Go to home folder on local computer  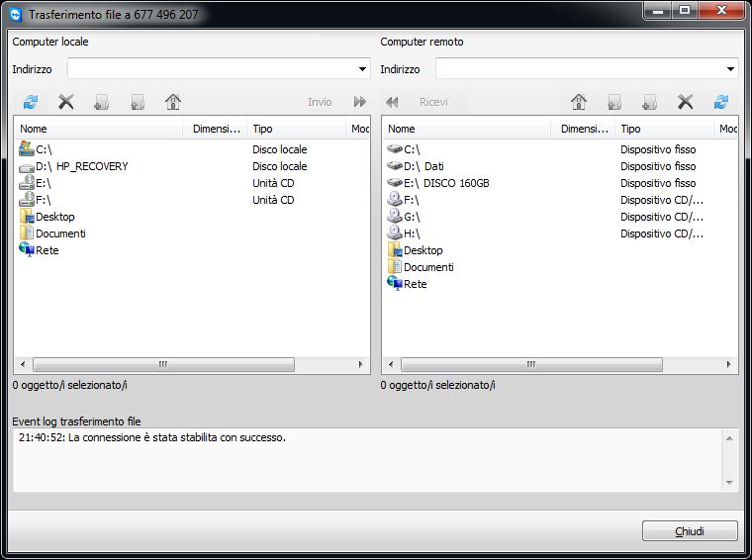click(x=173, y=102)
